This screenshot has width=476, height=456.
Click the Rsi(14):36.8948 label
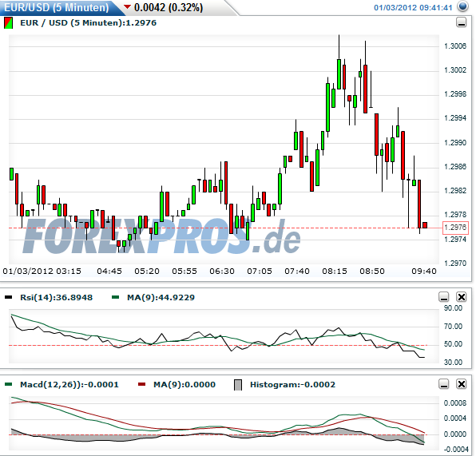pos(57,298)
